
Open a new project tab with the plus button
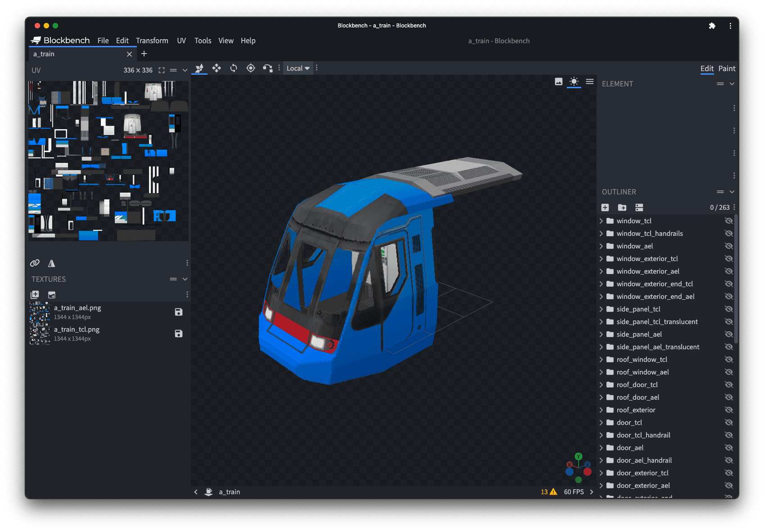144,54
